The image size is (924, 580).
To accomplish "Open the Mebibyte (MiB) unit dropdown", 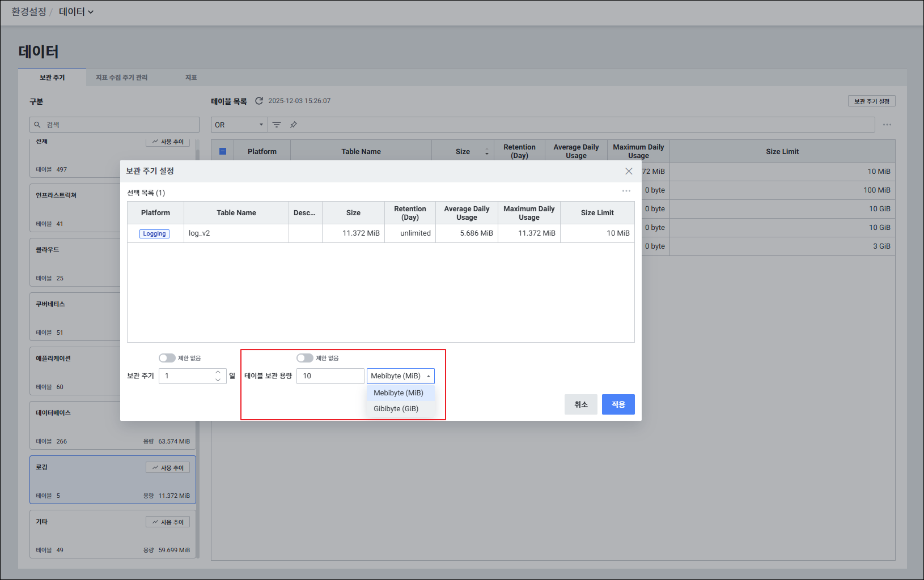I will click(x=400, y=376).
